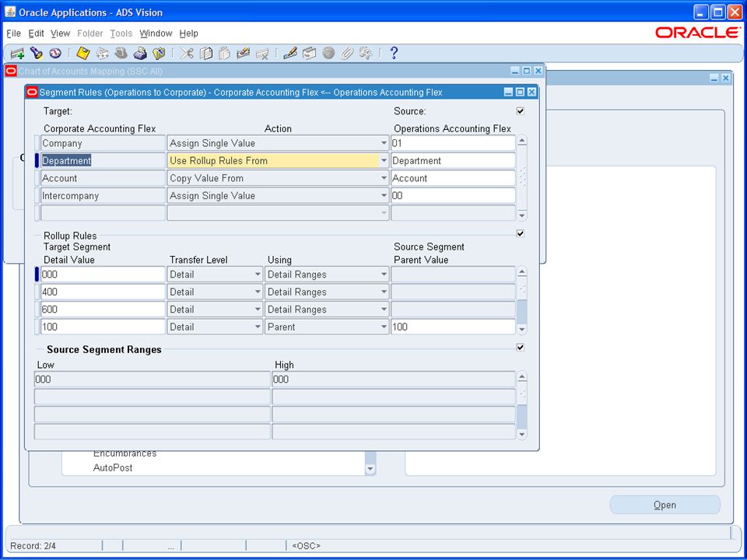
Task: Select the Account target segment field
Action: [103, 179]
